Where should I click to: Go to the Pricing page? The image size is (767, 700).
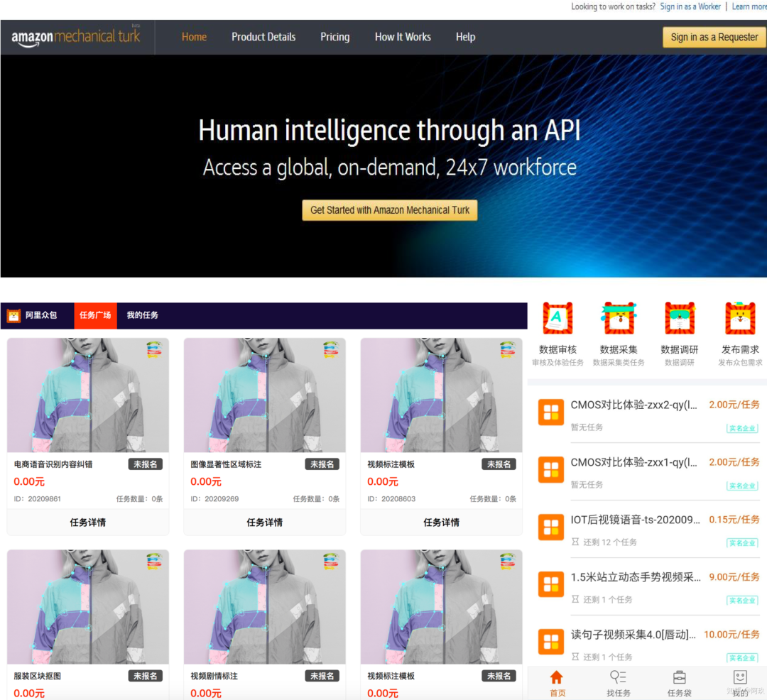point(335,37)
